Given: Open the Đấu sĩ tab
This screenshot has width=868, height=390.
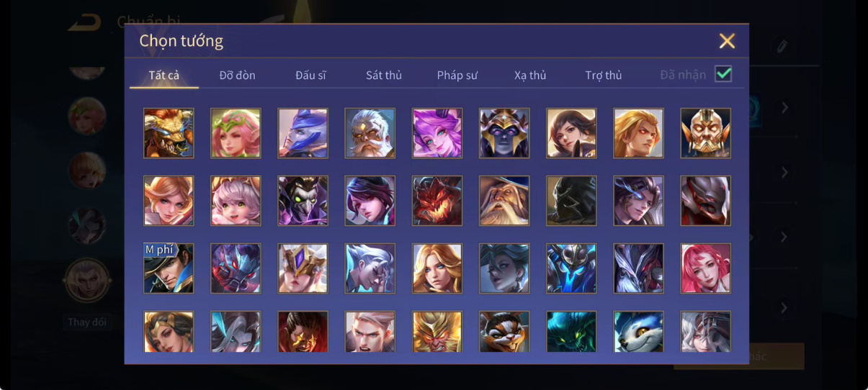Looking at the screenshot, I should pos(311,75).
